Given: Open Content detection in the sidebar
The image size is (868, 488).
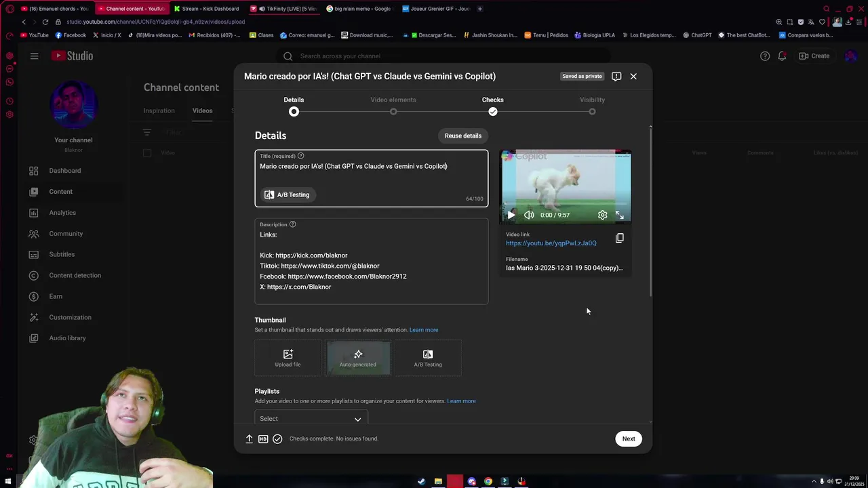Looking at the screenshot, I should click(x=75, y=275).
